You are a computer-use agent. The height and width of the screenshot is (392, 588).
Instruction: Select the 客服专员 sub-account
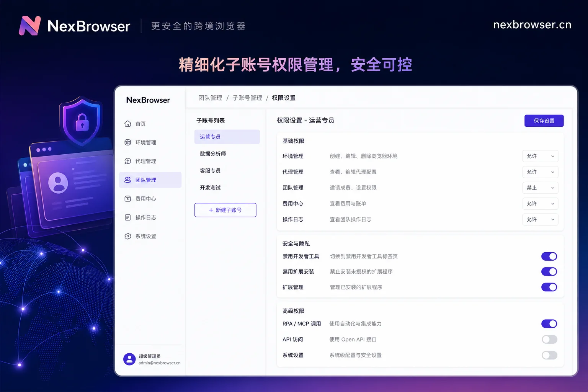pos(227,171)
